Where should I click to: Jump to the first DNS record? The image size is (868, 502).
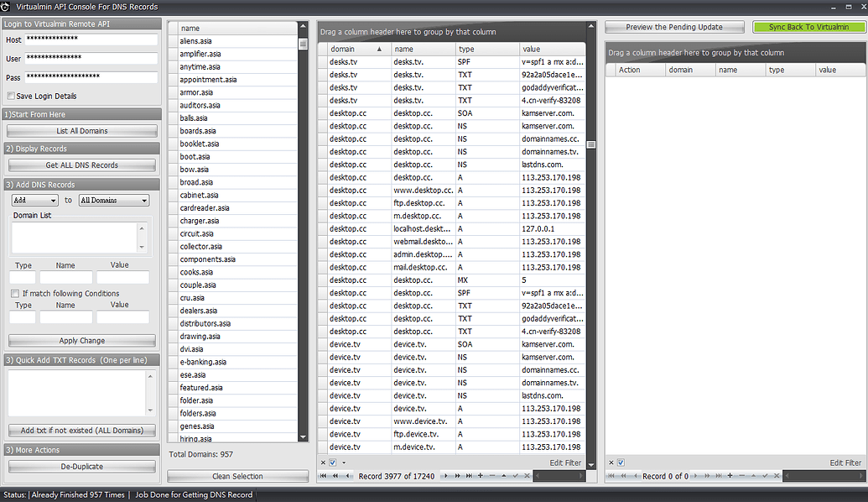(323, 476)
